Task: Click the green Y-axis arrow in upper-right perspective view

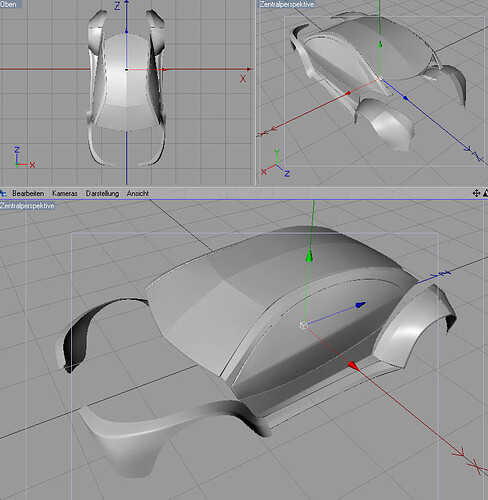Action: 380,44
